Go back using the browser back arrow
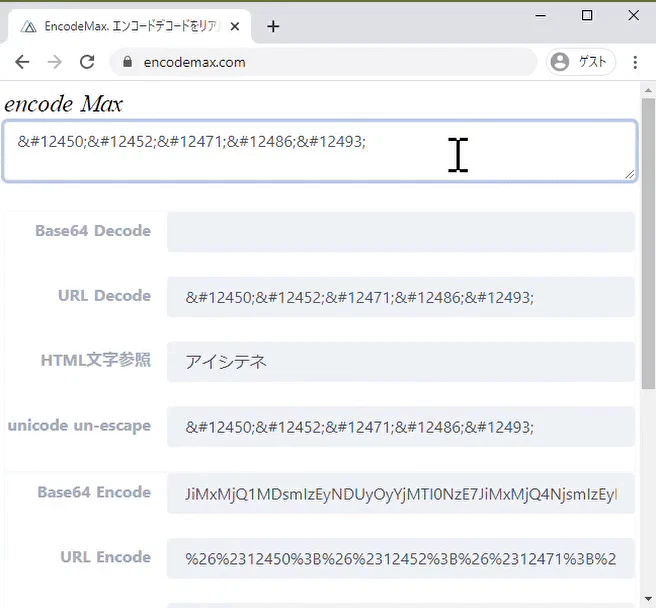656x608 pixels. pos(22,62)
